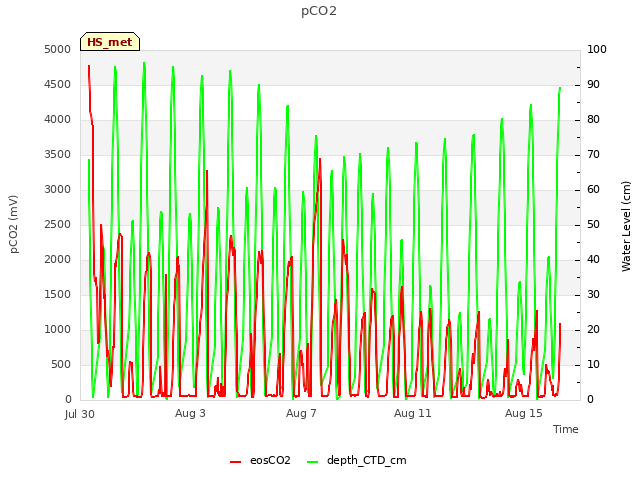Click the 30 value on right axis
This screenshot has height=480, width=640.
tap(593, 295)
